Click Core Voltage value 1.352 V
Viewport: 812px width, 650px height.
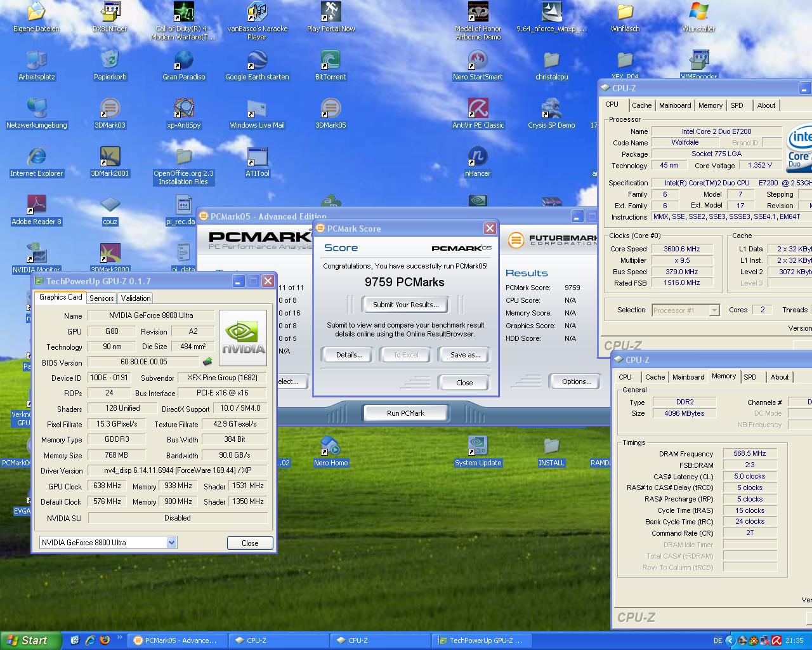pos(760,165)
